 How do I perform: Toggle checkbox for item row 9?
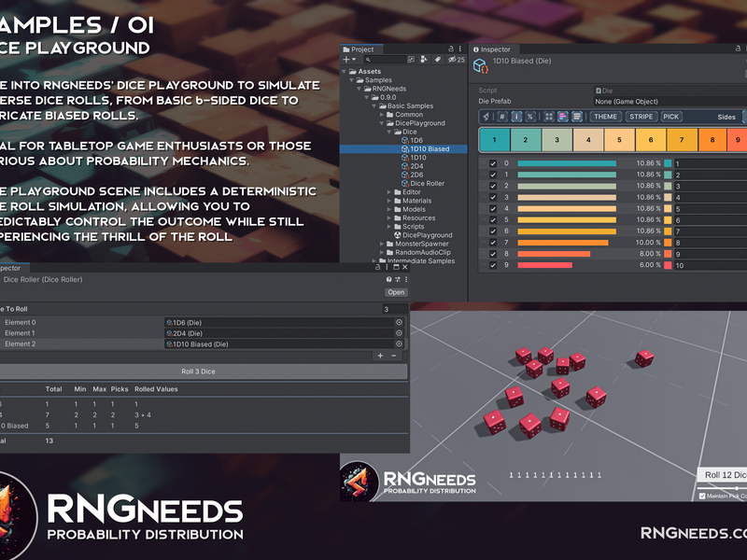(x=493, y=265)
